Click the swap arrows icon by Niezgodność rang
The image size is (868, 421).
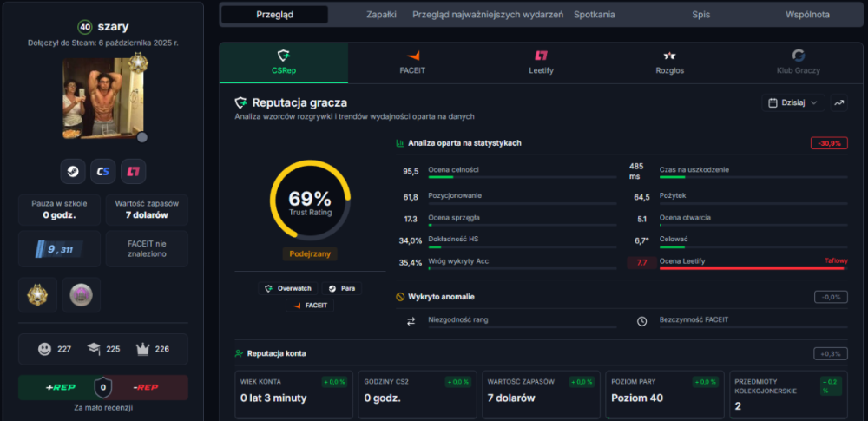411,321
